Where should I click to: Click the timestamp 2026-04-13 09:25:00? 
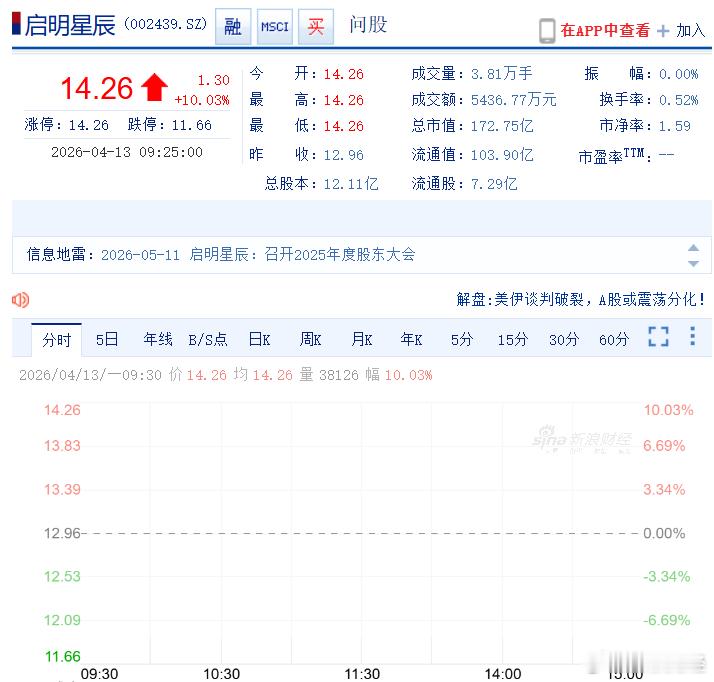point(127,152)
